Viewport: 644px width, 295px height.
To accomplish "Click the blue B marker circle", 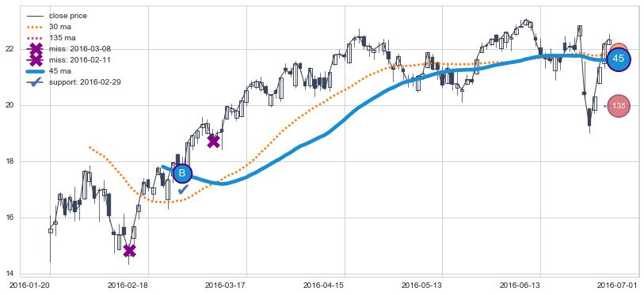I will (182, 173).
